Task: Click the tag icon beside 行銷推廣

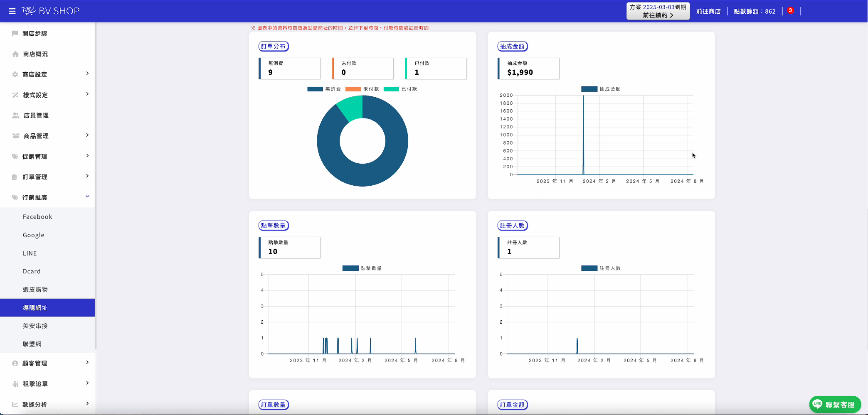Action: tap(15, 197)
